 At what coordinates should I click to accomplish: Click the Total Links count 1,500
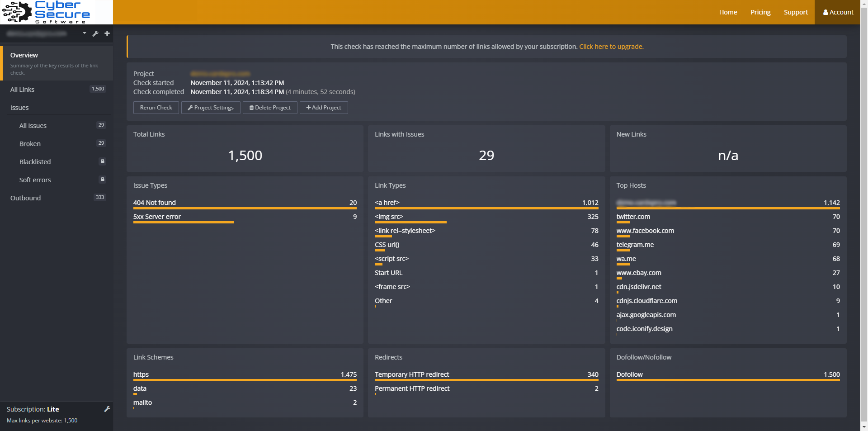245,156
